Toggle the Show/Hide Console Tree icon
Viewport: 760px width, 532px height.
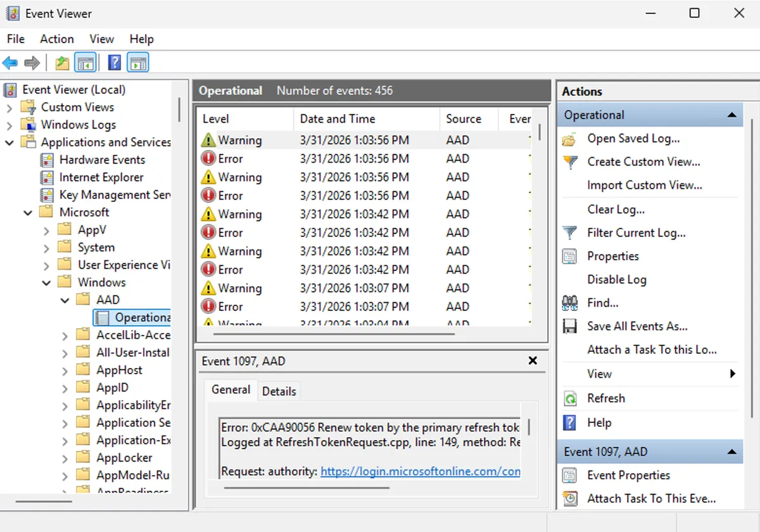(85, 63)
